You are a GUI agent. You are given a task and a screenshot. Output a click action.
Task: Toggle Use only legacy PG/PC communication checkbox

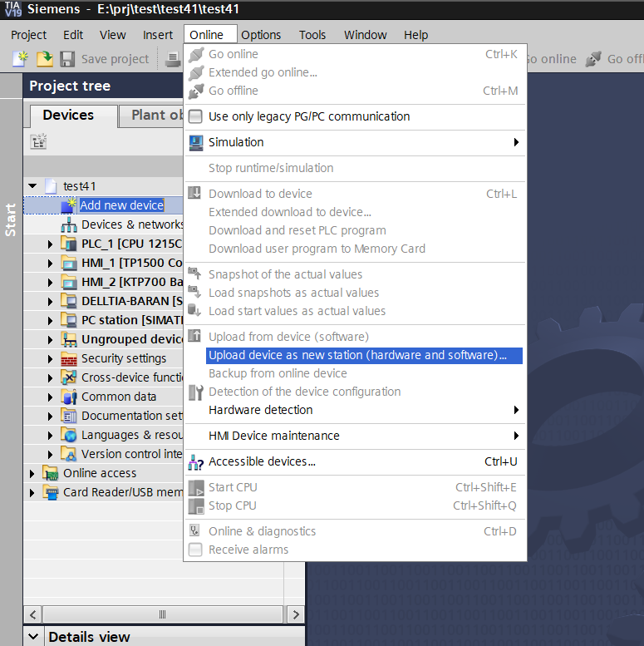click(195, 116)
